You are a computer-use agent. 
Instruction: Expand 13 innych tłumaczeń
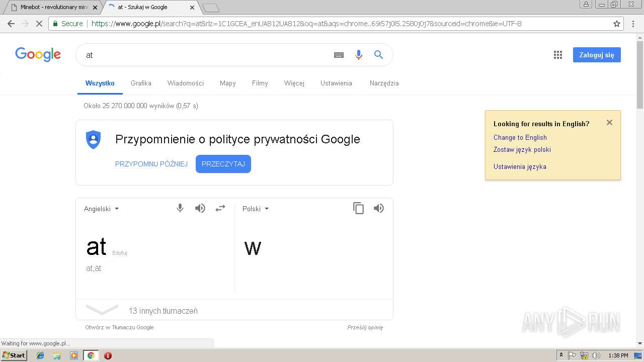coord(234,310)
